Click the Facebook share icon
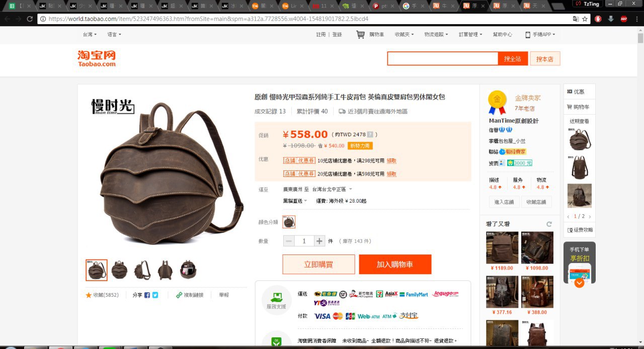The image size is (644, 349). [x=147, y=295]
